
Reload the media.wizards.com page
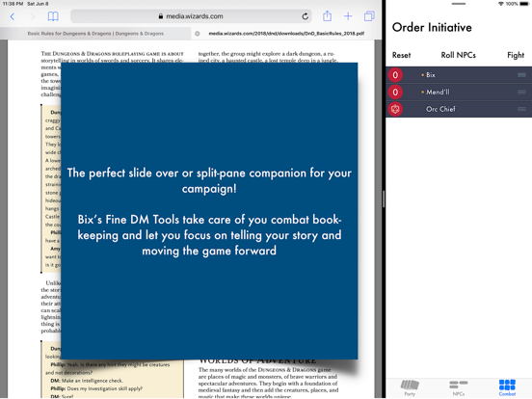(305, 16)
